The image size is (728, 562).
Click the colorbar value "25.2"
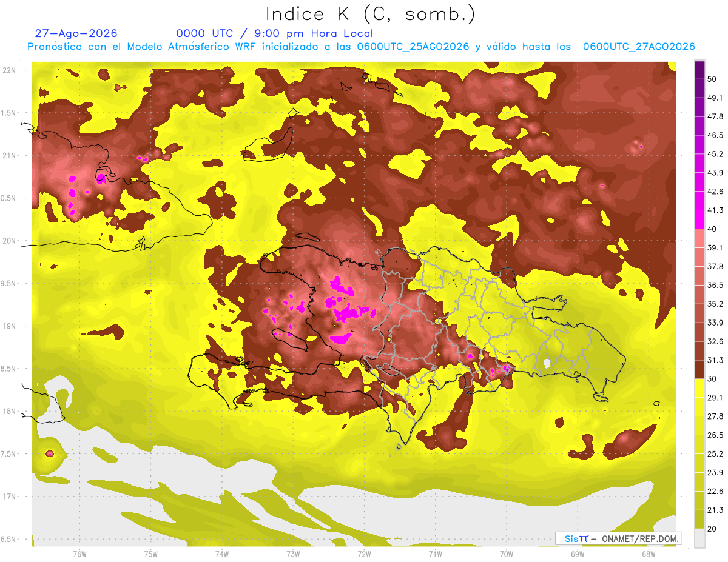[x=715, y=454]
